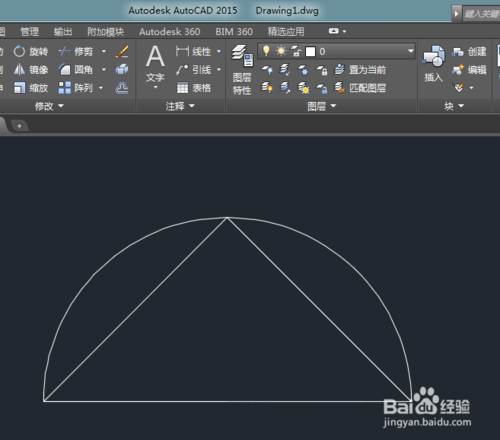This screenshot has height=440, width=500.
Task: Open the layer dropdown list arrow
Action: click(410, 51)
